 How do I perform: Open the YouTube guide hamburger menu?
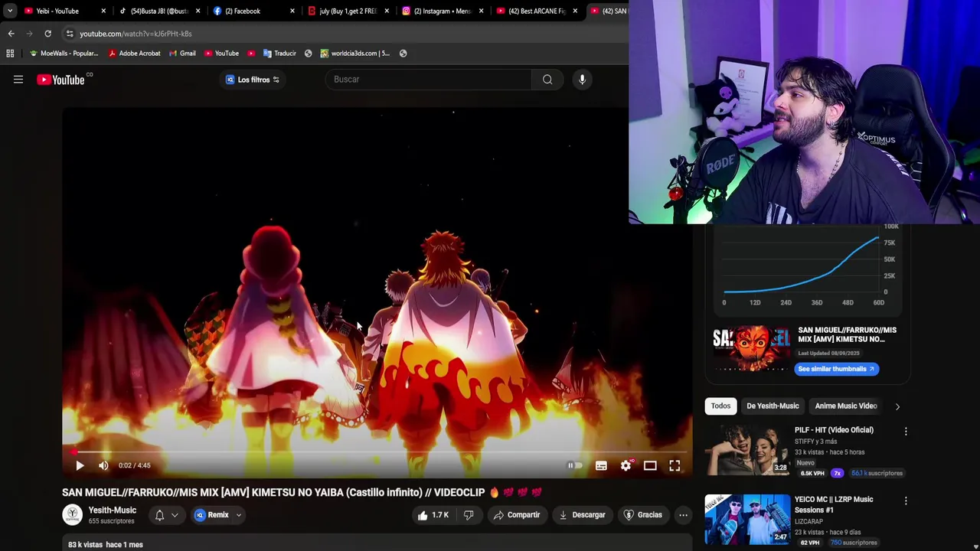pos(18,80)
